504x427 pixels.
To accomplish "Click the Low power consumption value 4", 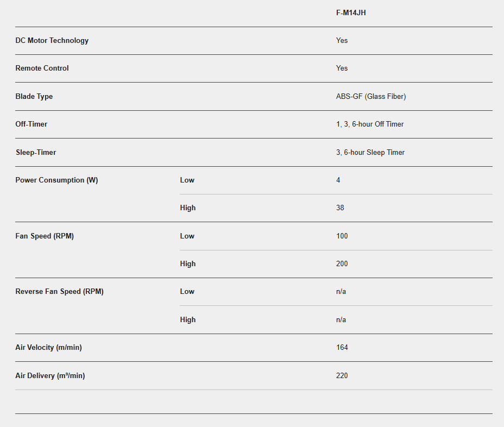I will point(338,180).
